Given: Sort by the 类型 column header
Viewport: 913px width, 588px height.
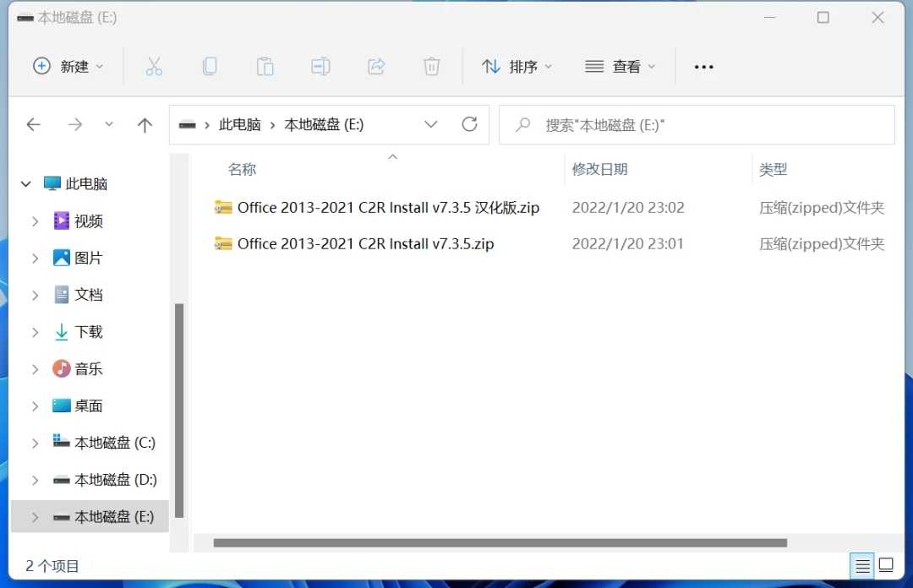Looking at the screenshot, I should pos(774,170).
